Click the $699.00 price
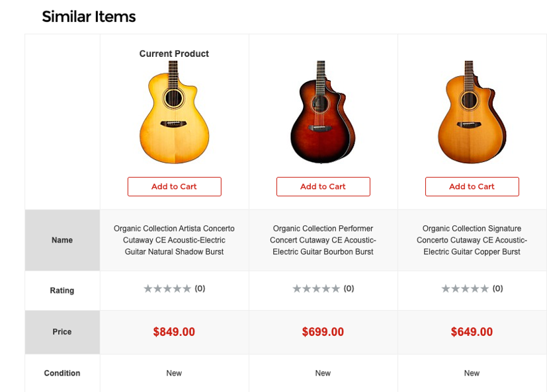 pyautogui.click(x=323, y=332)
